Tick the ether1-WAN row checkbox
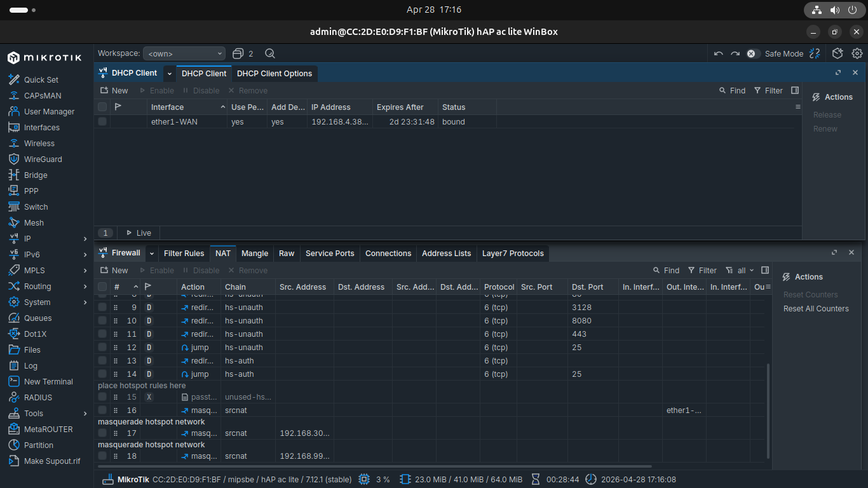Image resolution: width=868 pixels, height=488 pixels. coord(102,121)
